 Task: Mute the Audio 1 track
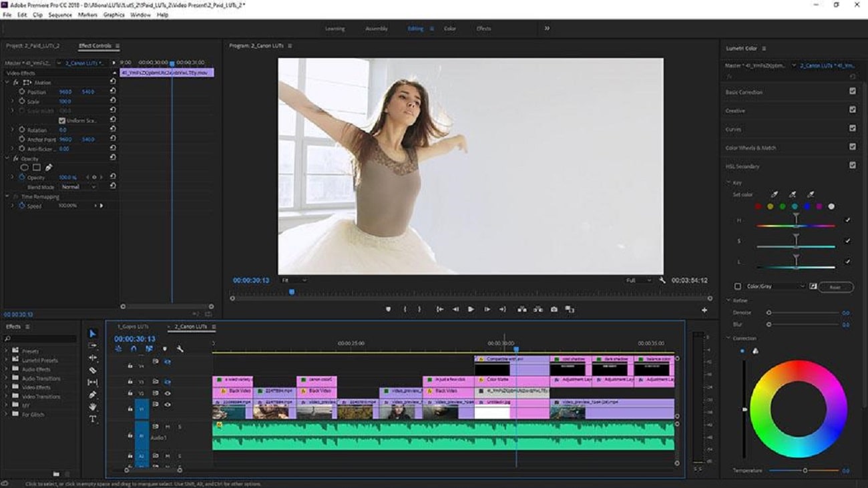(x=167, y=427)
